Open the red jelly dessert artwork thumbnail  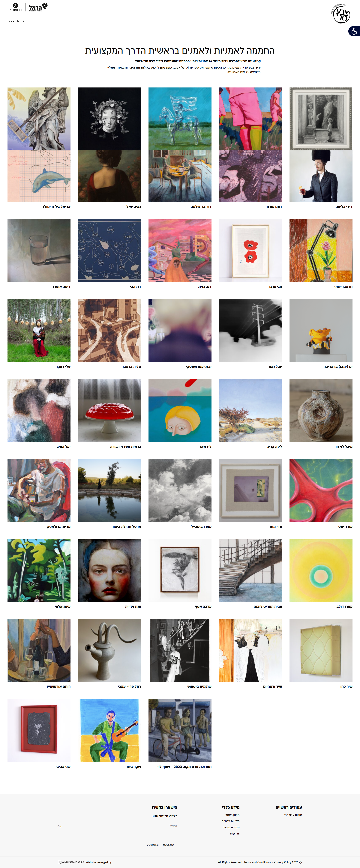[x=109, y=410]
